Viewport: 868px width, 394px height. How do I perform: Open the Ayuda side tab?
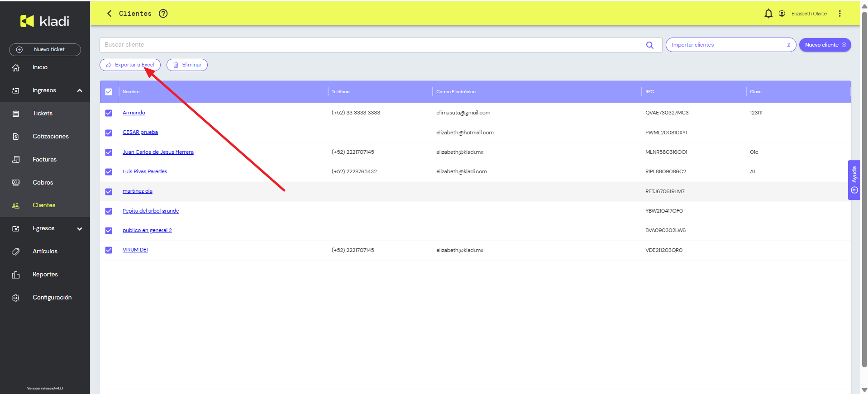[854, 180]
